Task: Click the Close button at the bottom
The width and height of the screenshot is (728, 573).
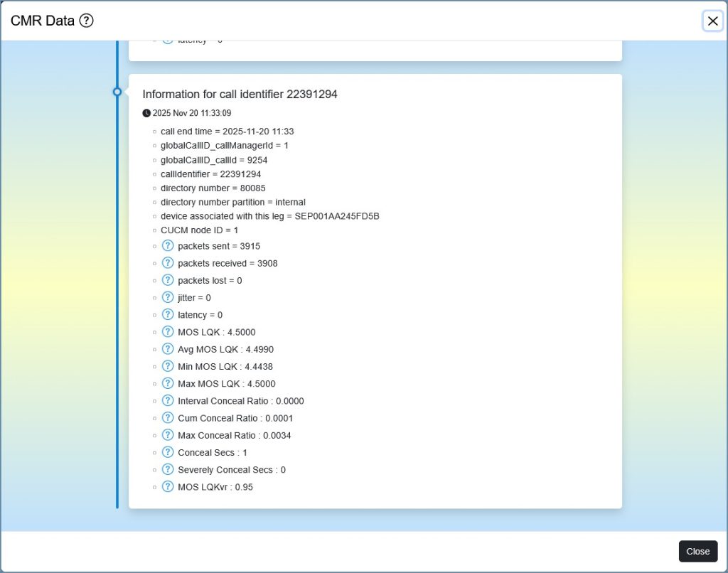Action: [697, 551]
